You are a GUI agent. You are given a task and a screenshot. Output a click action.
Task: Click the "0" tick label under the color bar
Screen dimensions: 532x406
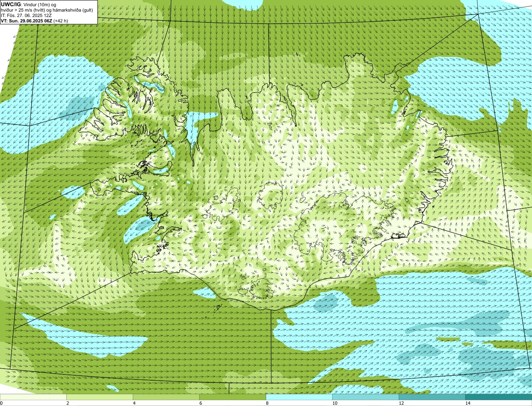(x=1, y=403)
